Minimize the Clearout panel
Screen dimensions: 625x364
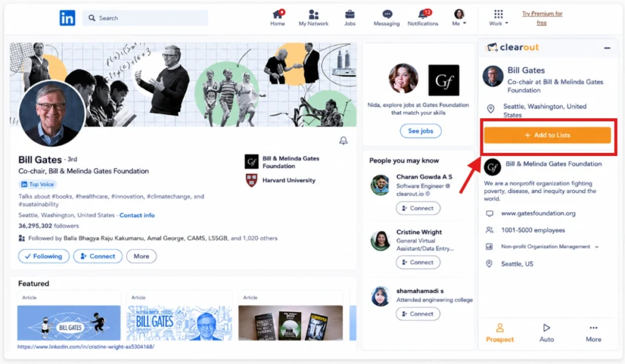tap(607, 48)
